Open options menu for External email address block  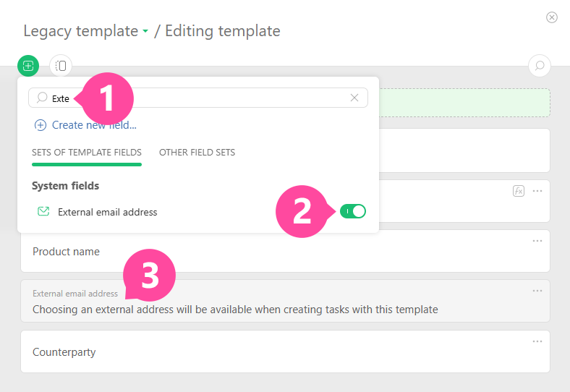[537, 291]
